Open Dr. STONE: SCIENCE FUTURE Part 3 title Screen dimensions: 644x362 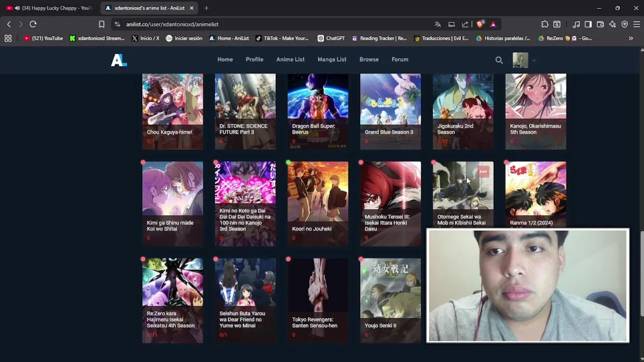pos(244,129)
